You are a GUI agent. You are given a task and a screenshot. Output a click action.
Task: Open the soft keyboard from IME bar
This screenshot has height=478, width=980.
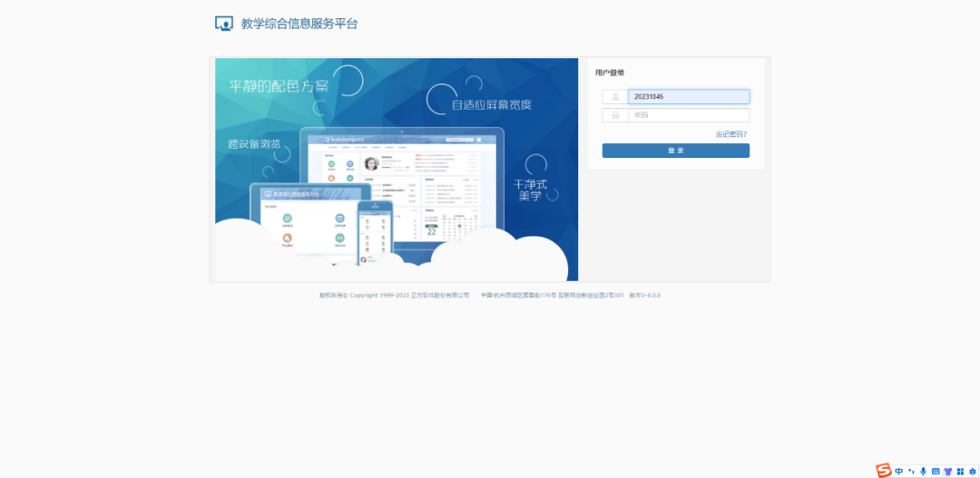(936, 471)
